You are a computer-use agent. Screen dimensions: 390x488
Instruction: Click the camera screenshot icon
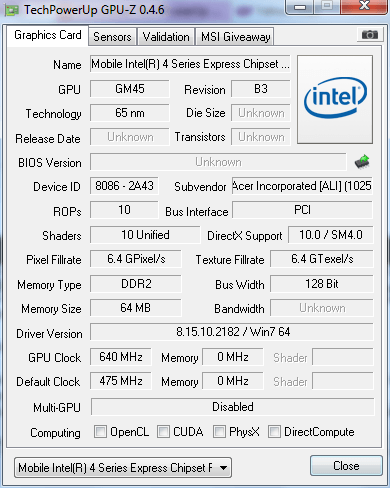coord(369,34)
